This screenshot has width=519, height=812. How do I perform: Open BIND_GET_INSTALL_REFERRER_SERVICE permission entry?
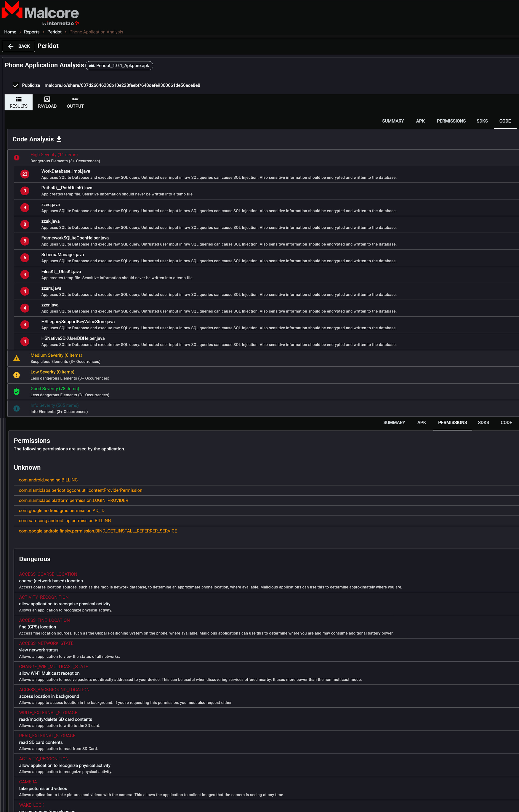pos(98,531)
